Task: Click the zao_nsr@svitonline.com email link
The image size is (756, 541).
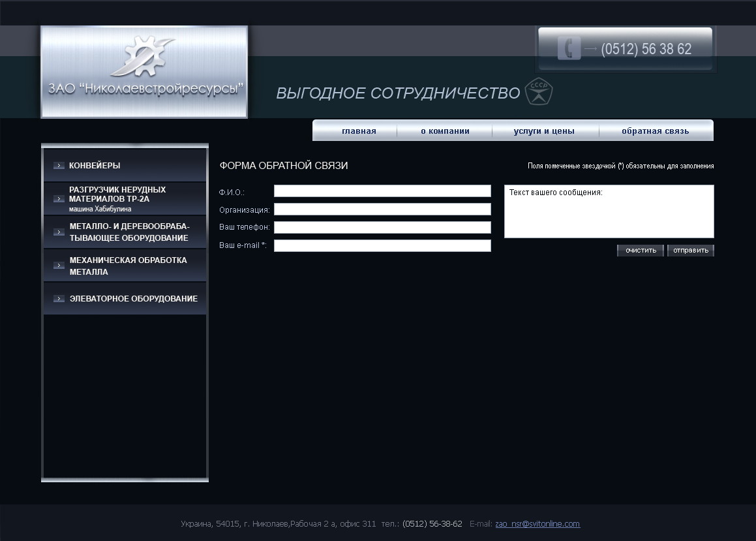Action: point(537,524)
